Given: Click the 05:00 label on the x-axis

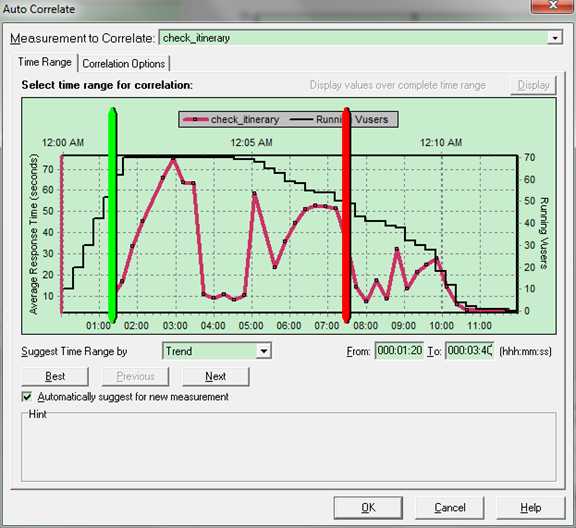Looking at the screenshot, I should pos(251,326).
